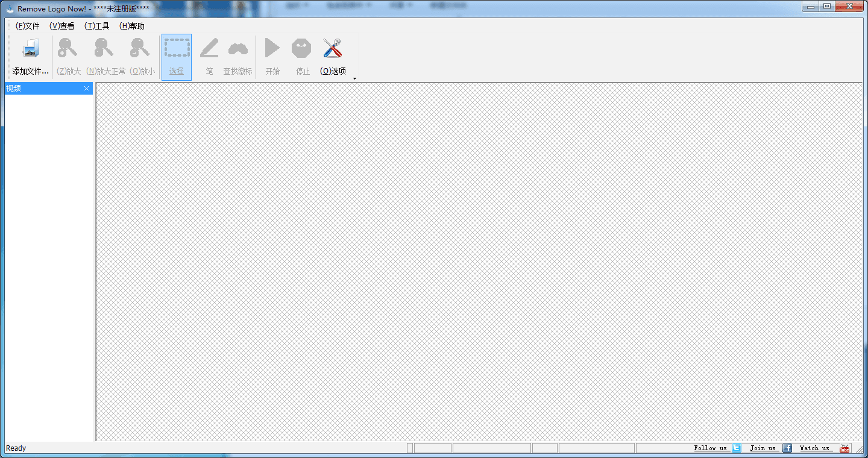Image resolution: width=868 pixels, height=458 pixels.
Task: Open the Help (帮助) menu
Action: coord(132,26)
